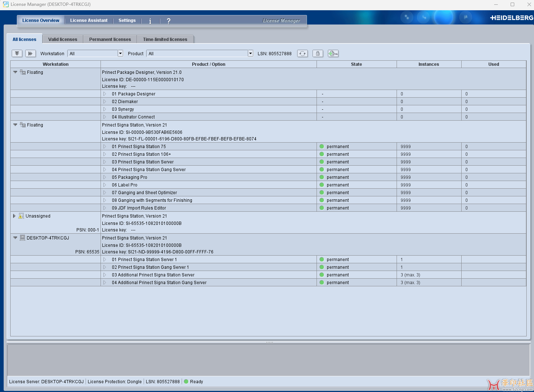
Task: Select the 03 Synergy row text
Action: pos(123,109)
